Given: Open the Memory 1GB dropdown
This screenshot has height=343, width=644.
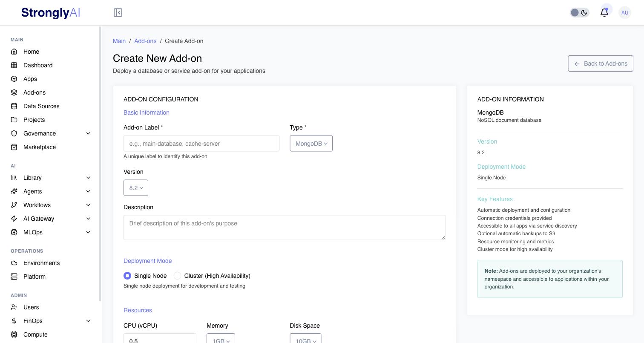Looking at the screenshot, I should [x=221, y=338].
